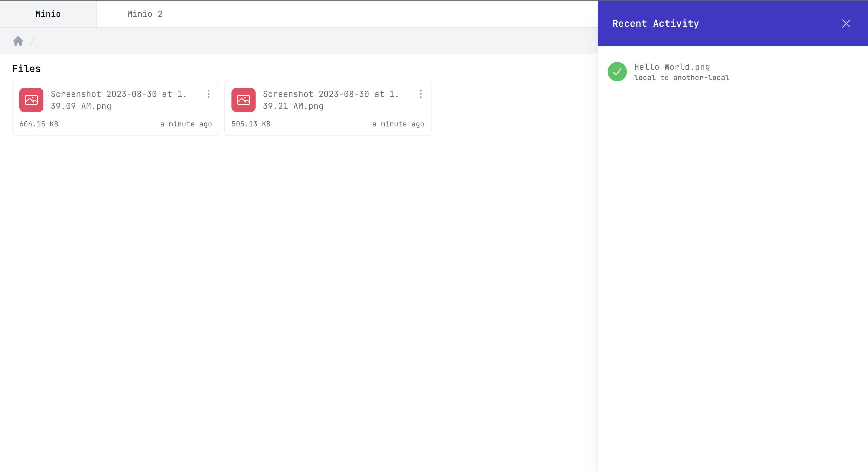Open three-dot menu for 1.39.21 AM file
The height and width of the screenshot is (472, 868).
(x=420, y=94)
